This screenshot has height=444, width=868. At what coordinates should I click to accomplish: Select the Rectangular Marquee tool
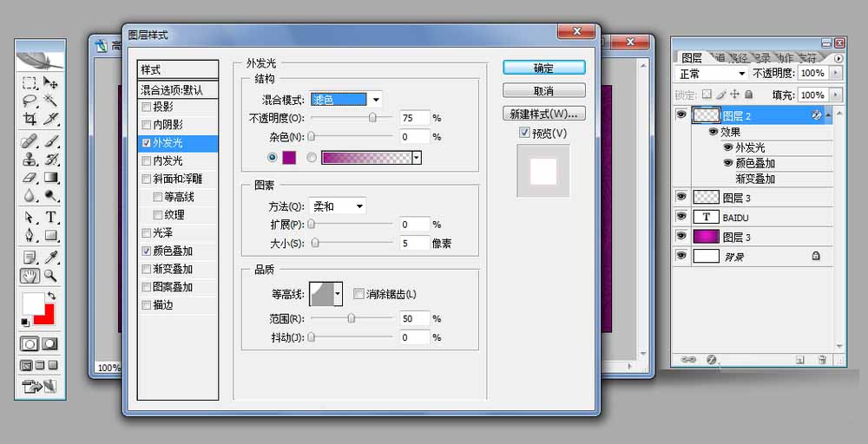[30, 83]
